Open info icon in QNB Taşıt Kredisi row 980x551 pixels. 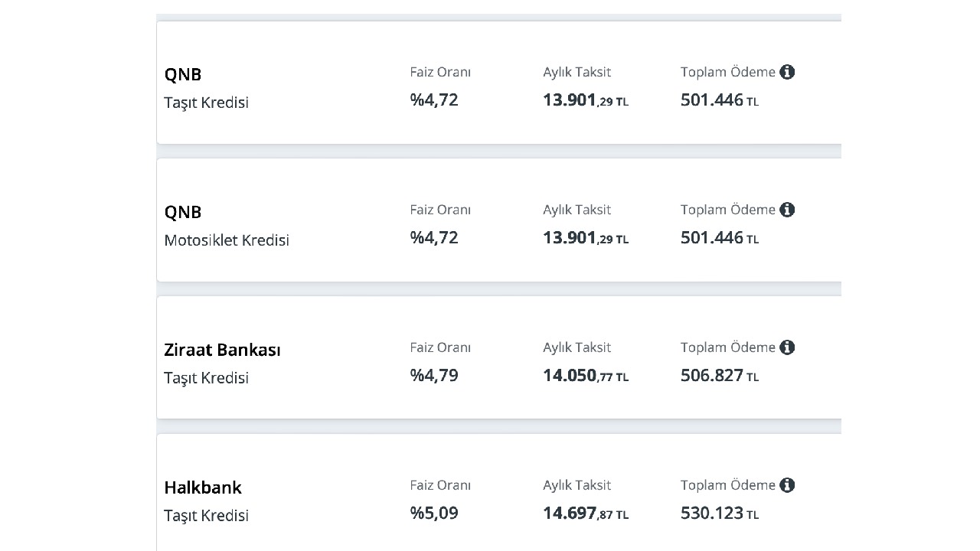pyautogui.click(x=787, y=72)
